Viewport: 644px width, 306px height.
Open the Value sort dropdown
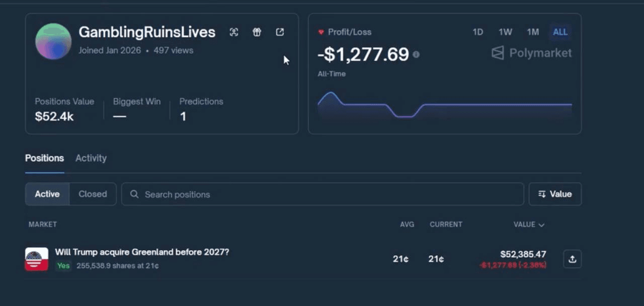click(x=555, y=194)
